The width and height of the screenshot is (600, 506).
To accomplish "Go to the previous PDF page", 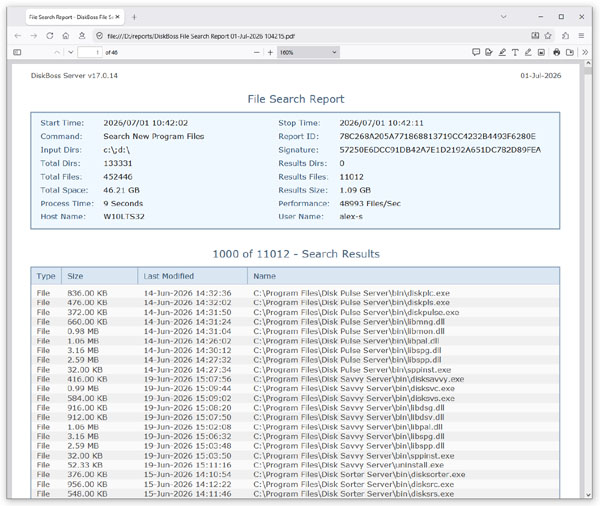I will coord(57,52).
